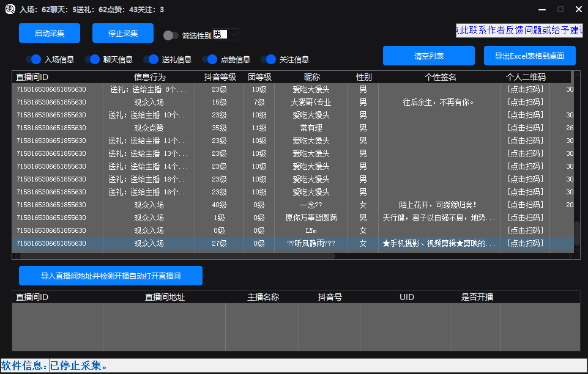Disable the 入场信息 message toggle
588x374 pixels.
(35, 59)
